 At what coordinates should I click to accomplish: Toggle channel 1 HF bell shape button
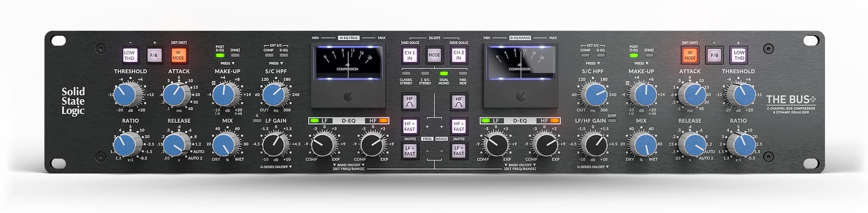[409, 102]
